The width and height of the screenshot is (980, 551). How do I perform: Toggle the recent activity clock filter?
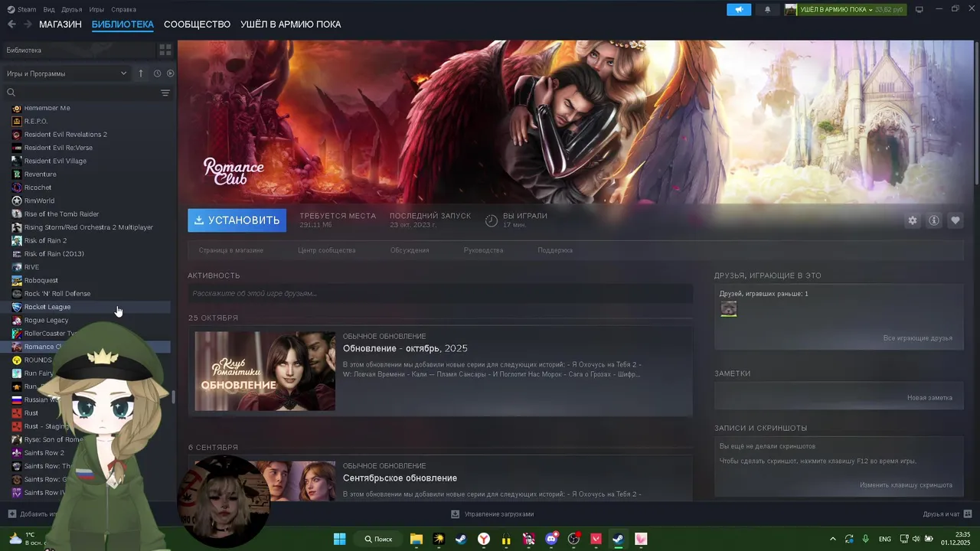pos(157,73)
